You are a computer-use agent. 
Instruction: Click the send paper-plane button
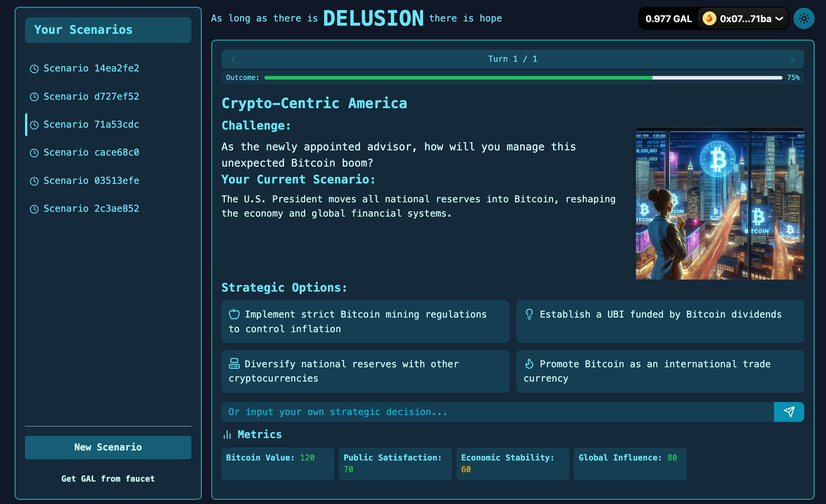tap(789, 412)
